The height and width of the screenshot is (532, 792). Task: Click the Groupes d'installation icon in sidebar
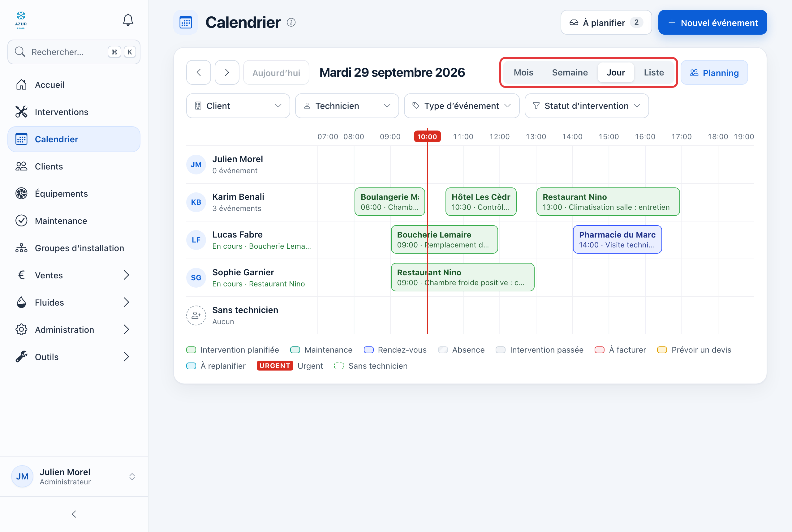tap(21, 248)
